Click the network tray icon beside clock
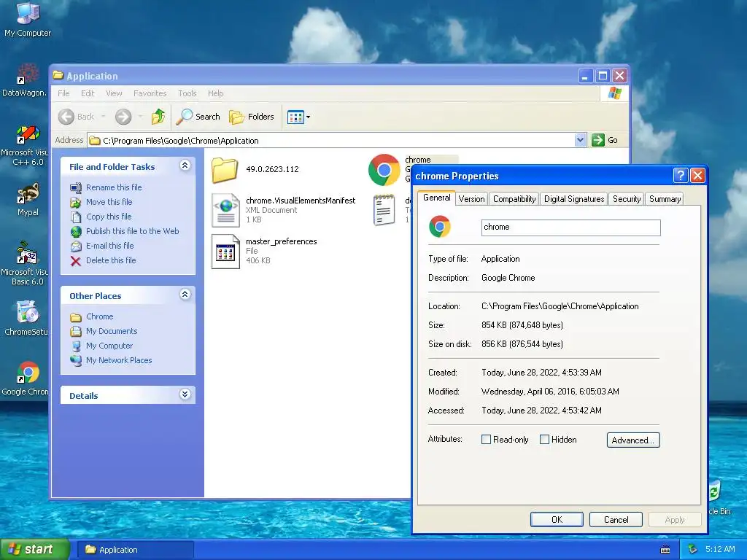Image resolution: width=747 pixels, height=560 pixels. tap(692, 550)
